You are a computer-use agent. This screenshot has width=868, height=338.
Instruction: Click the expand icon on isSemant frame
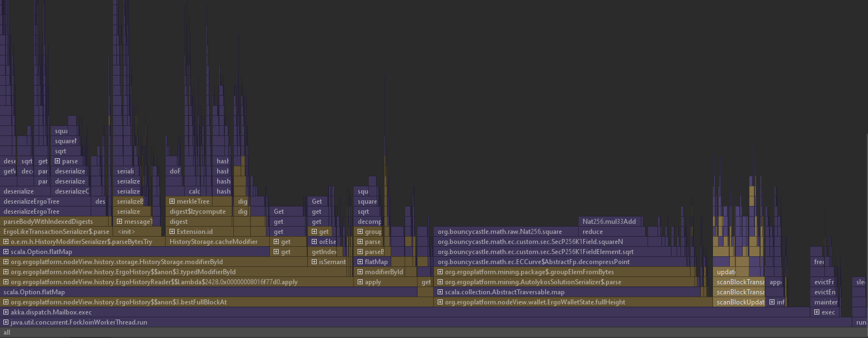pyautogui.click(x=314, y=261)
